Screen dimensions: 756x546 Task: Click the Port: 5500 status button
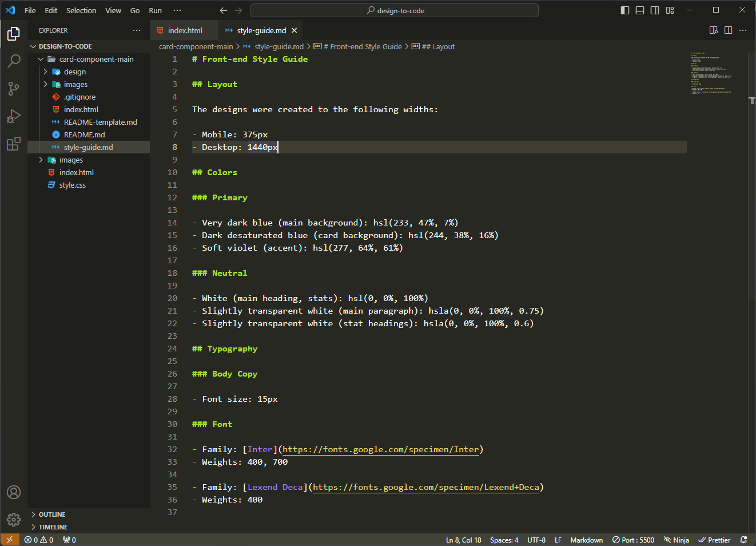[x=633, y=540]
